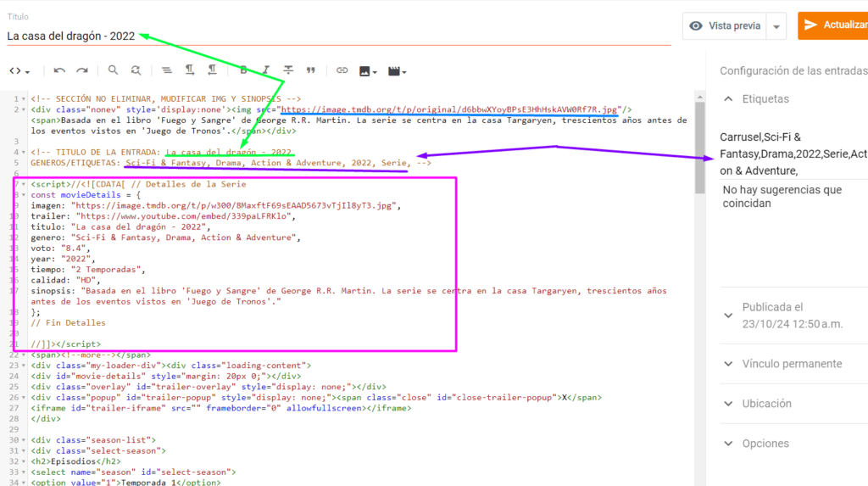Click the tiempo: "2 Temporadas" line
Viewport: 868px width, 486px height.
(x=88, y=270)
